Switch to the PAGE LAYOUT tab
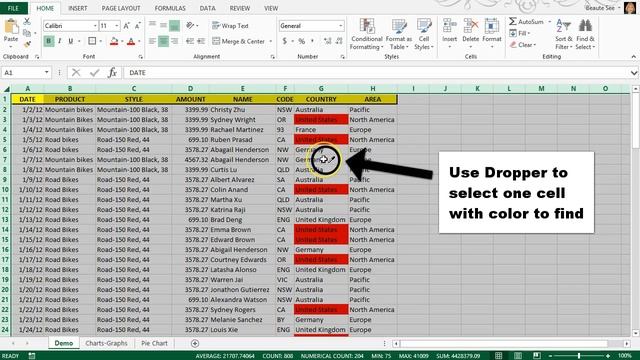Image resolution: width=640 pixels, height=360 pixels. 121,8
